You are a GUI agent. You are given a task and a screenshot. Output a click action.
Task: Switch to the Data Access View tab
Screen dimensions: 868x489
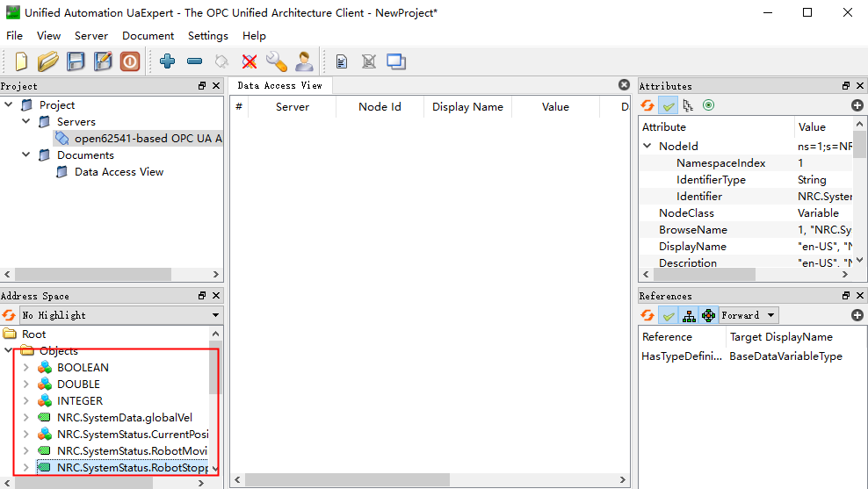point(280,85)
